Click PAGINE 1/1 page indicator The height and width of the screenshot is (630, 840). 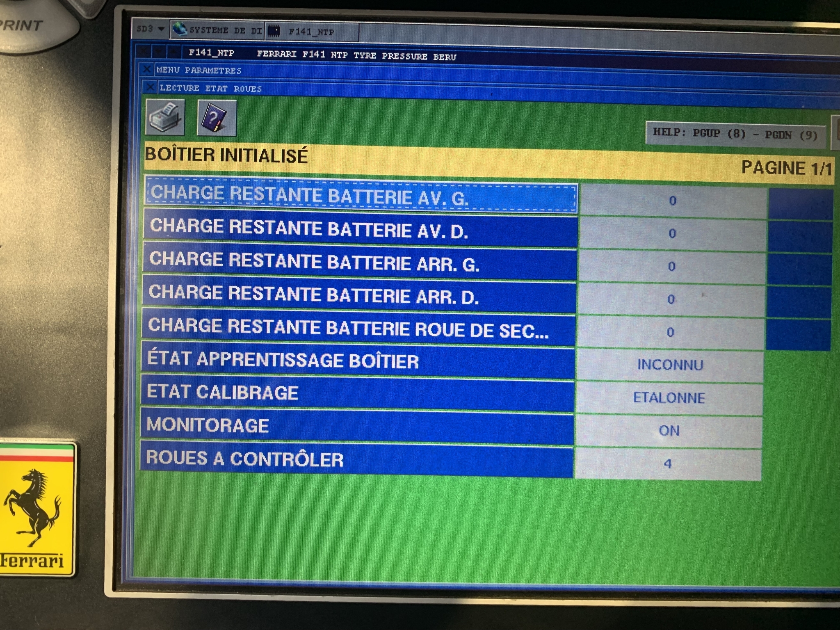tap(787, 168)
